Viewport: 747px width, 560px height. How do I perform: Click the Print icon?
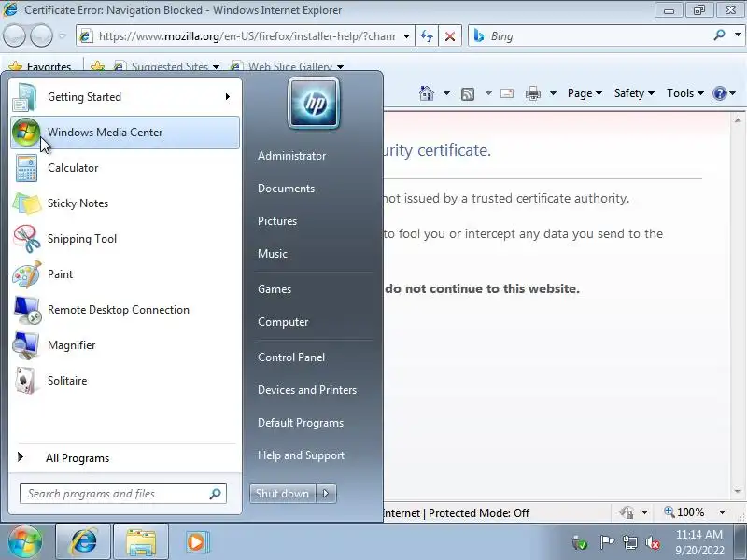[x=532, y=93]
